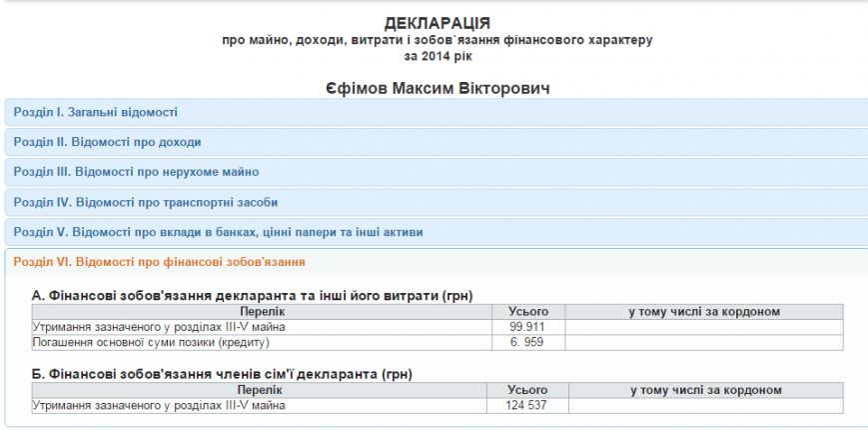Click the ДЕКЛАРАЦІЯ title heading
This screenshot has width=868, height=430.
pos(437,24)
